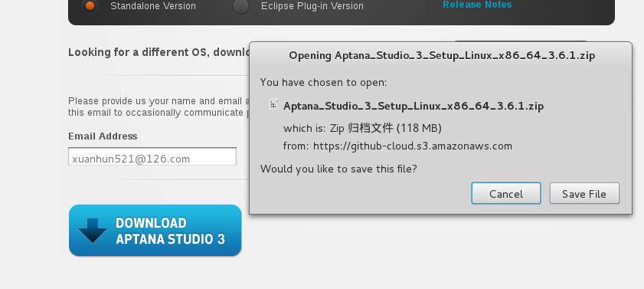Open the Release Notes link
Viewport: 644px width, 289px height.
coord(477,5)
